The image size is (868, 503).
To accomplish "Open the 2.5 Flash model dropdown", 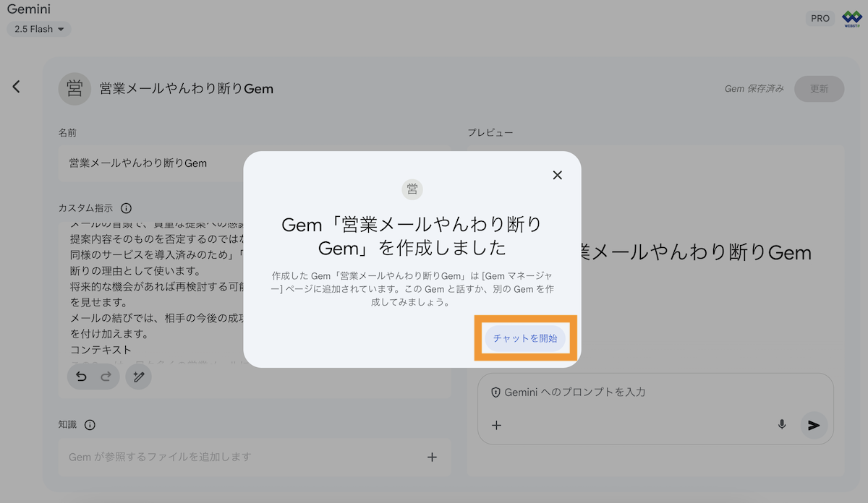I will click(39, 30).
